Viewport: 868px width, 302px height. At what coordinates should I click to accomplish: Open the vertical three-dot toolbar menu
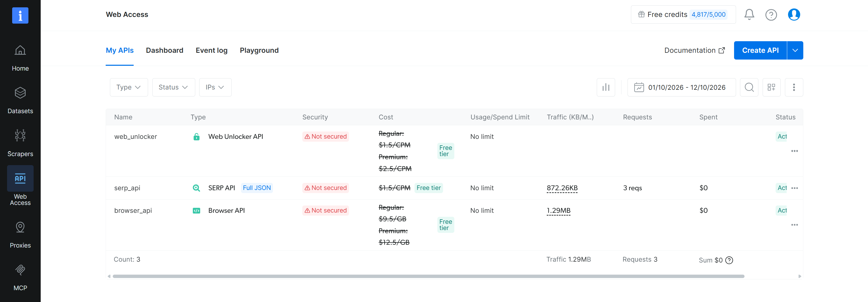click(x=794, y=87)
